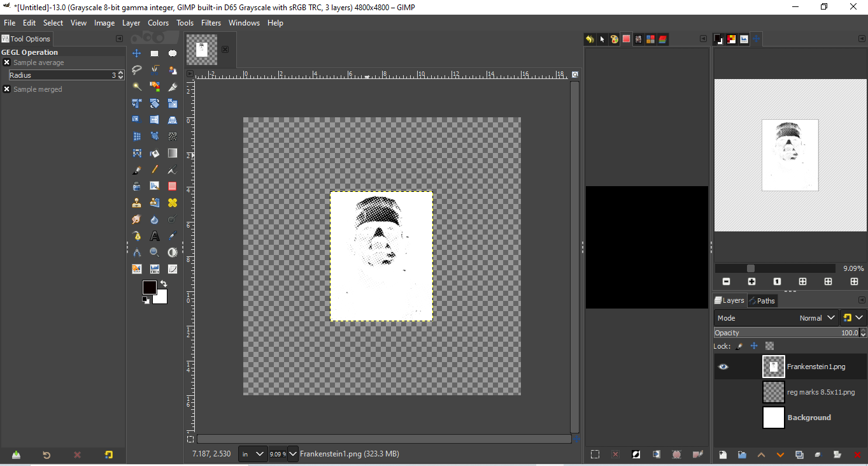The width and height of the screenshot is (868, 466).
Task: Activate the Pencil tool
Action: pyautogui.click(x=154, y=170)
